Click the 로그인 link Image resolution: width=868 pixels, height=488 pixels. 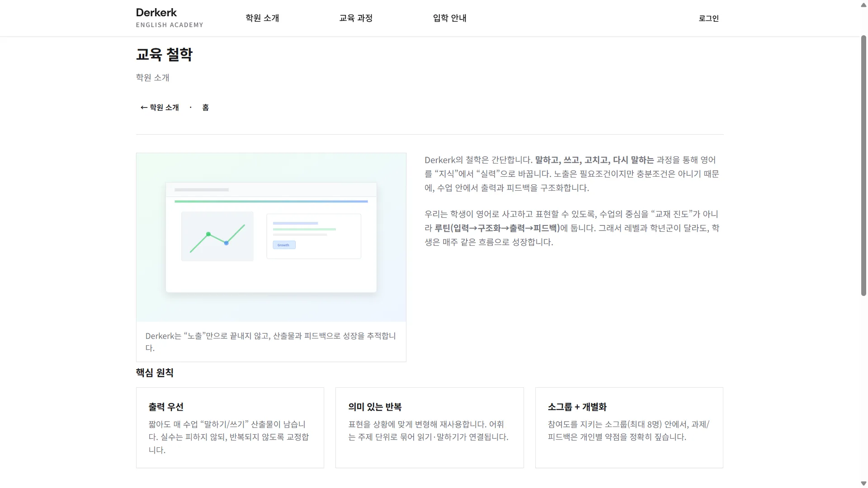click(x=708, y=18)
